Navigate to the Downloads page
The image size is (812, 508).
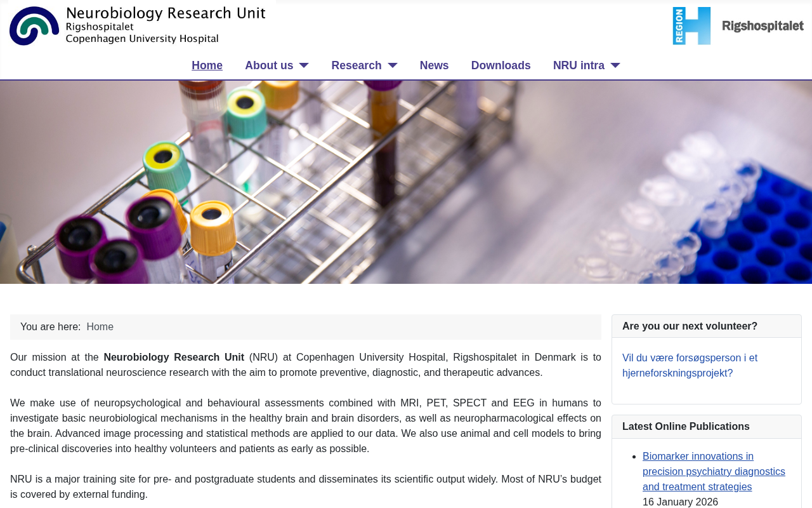coord(501,65)
